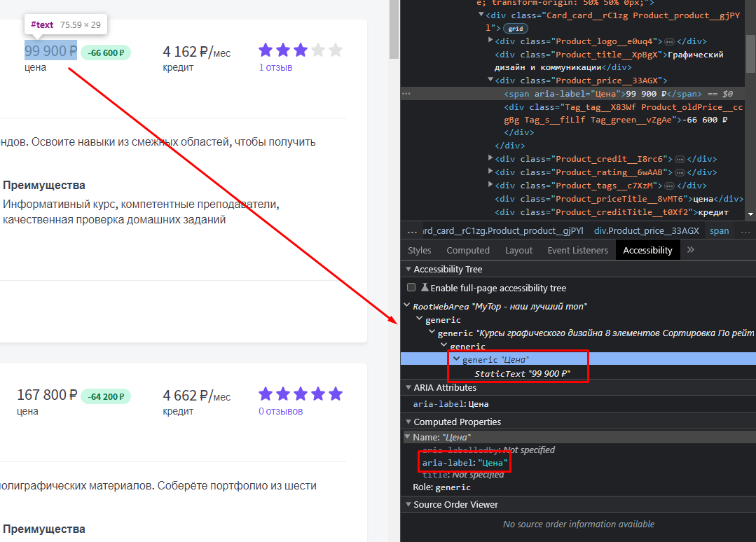Select the StaticText "99 900 ₽" tree node

tap(522, 374)
